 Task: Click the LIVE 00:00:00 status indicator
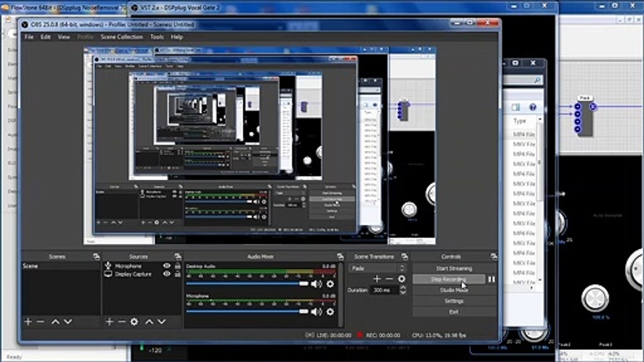[328, 335]
